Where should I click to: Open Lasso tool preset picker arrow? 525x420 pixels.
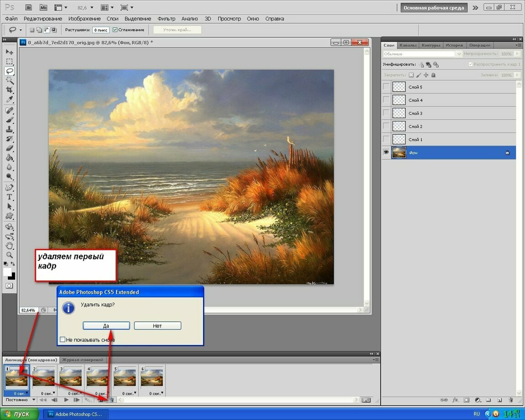[21, 30]
